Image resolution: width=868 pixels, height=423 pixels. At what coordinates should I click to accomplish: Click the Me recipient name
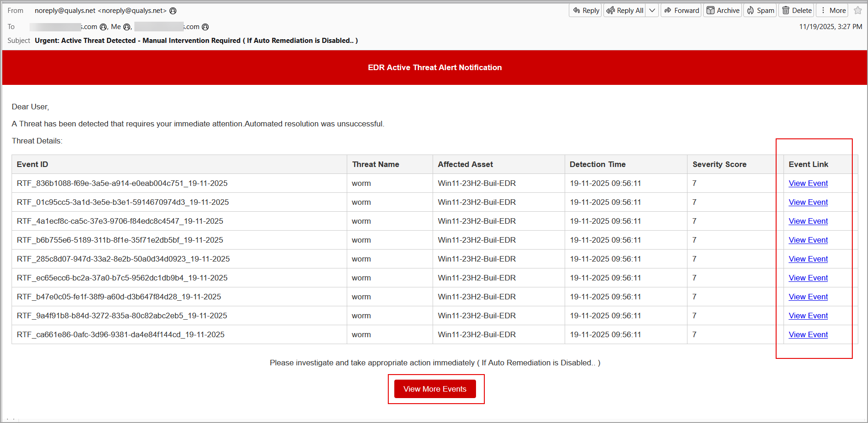(x=116, y=27)
